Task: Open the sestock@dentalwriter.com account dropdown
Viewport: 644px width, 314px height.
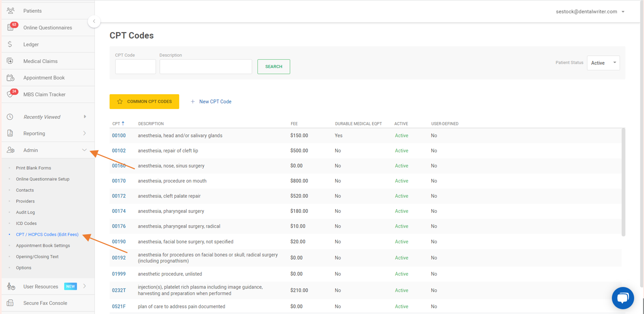Action: click(x=590, y=12)
